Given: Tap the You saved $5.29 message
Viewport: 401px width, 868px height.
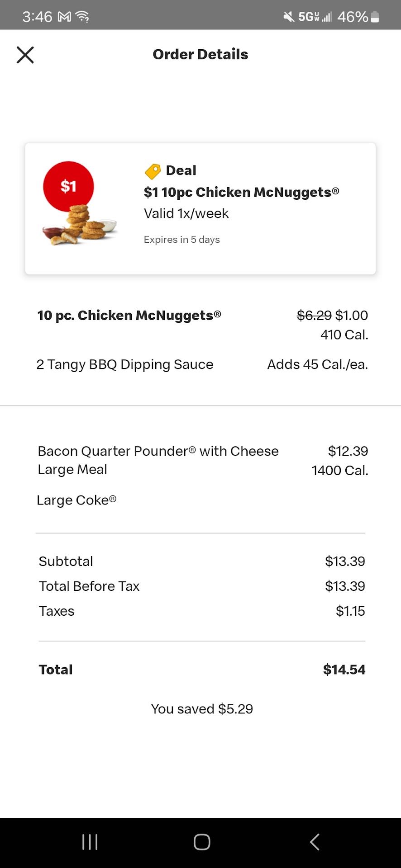Looking at the screenshot, I should (202, 709).
